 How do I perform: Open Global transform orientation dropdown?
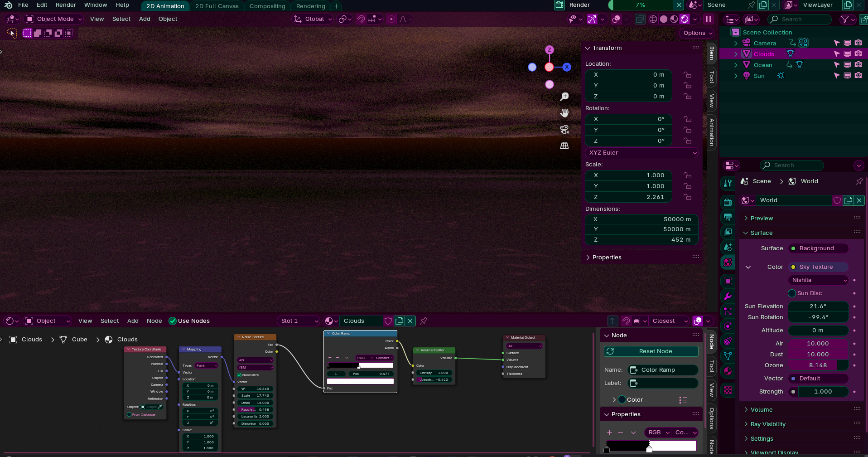point(313,19)
